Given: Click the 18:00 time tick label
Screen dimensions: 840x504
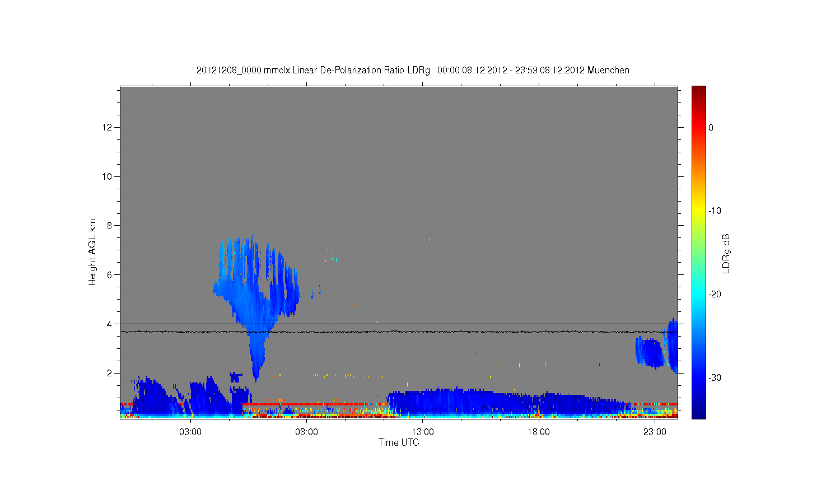Looking at the screenshot, I should [x=539, y=432].
